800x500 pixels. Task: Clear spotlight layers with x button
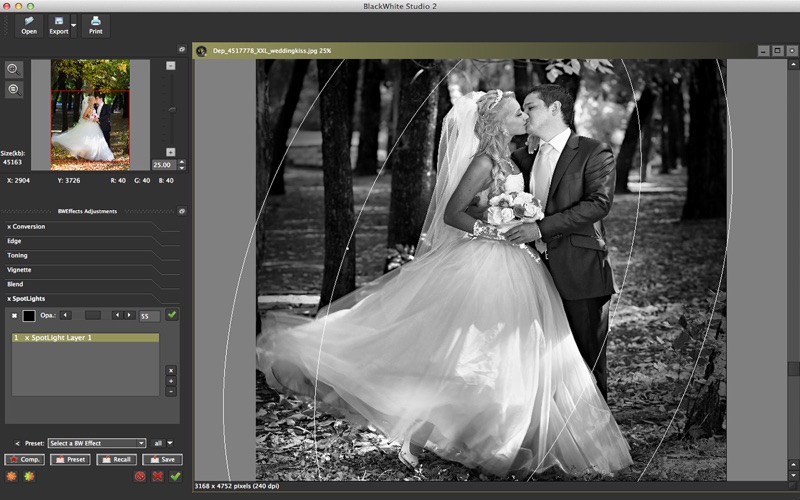click(x=171, y=370)
